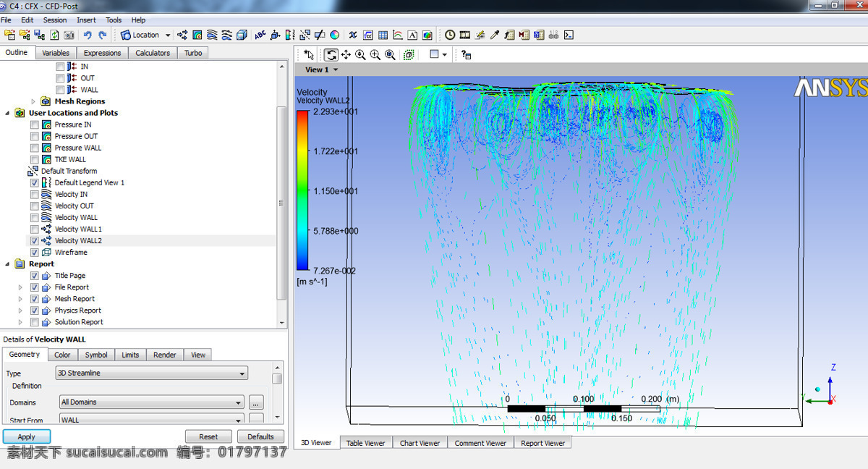Click the Apply button
Viewport: 868px width, 469px height.
coord(27,436)
